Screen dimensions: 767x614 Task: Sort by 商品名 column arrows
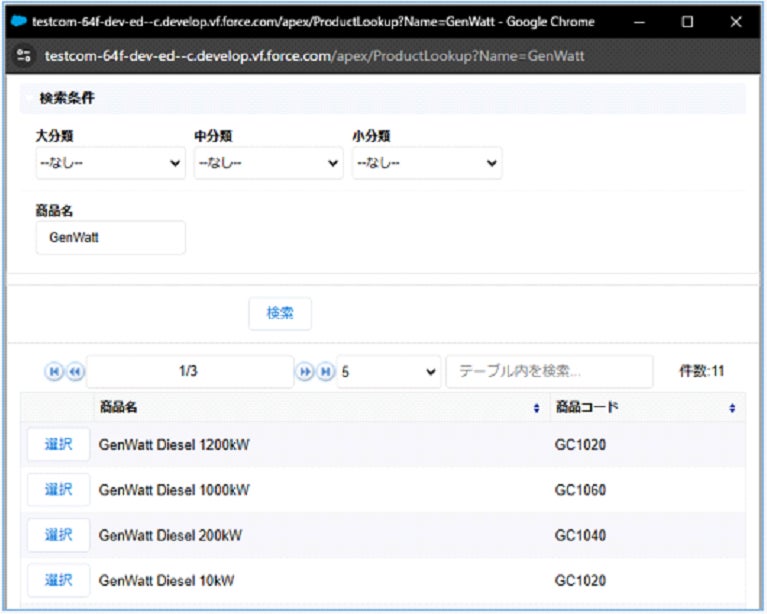click(537, 408)
